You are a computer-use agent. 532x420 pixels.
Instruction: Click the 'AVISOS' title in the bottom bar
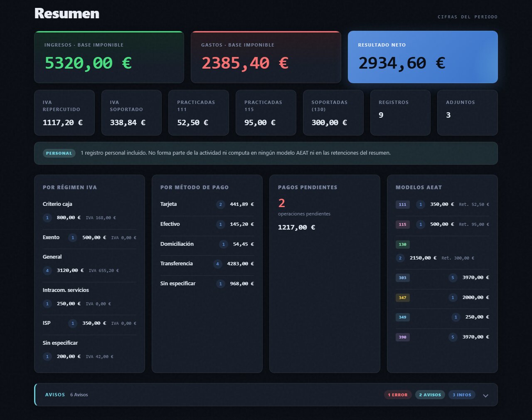[x=55, y=395]
